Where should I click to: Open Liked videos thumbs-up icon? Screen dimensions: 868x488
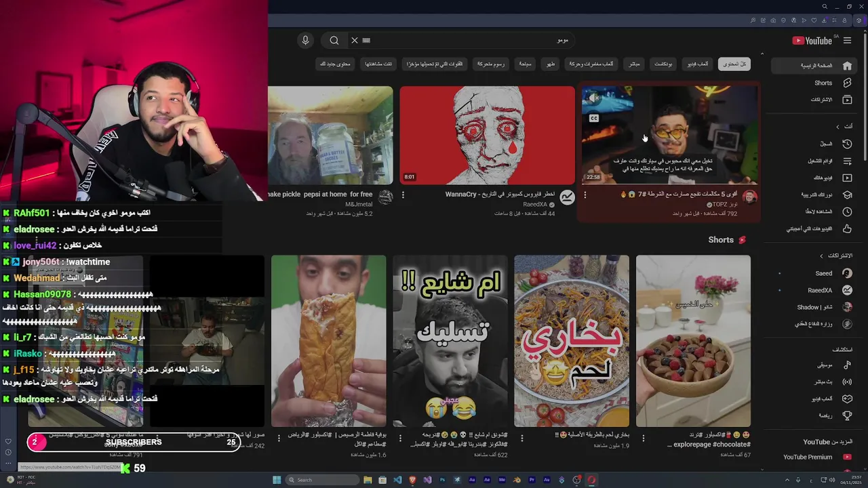847,229
